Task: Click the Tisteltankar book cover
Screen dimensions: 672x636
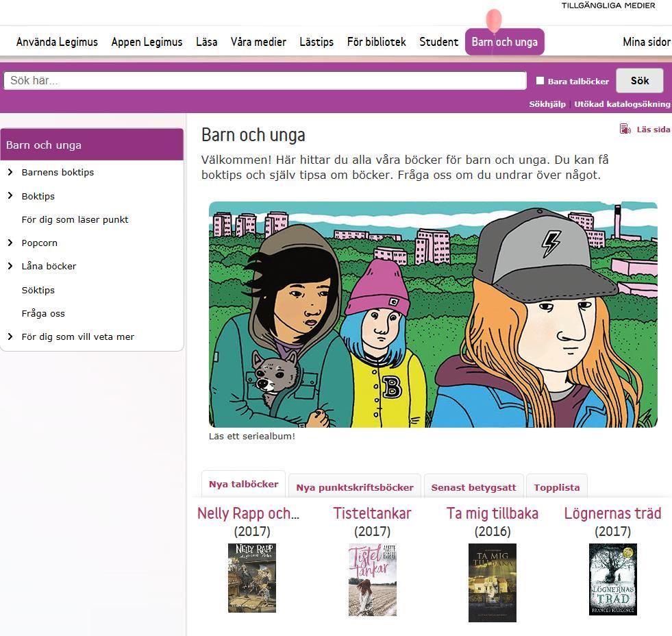Action: pos(373,580)
